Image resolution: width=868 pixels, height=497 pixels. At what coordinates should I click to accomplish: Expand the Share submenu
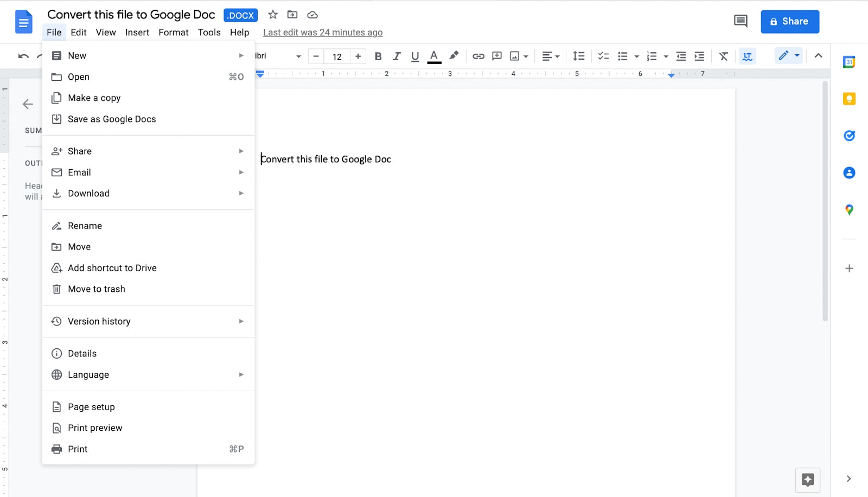pos(148,151)
